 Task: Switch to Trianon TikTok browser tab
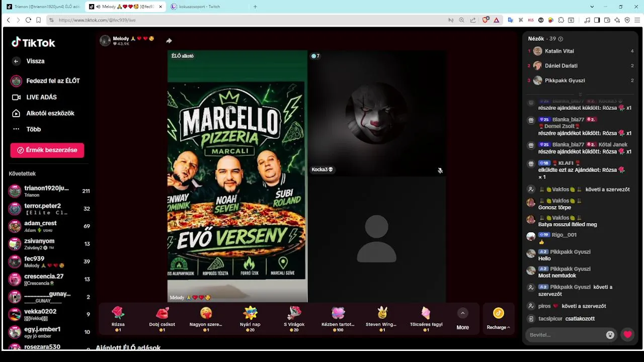[x=43, y=7]
